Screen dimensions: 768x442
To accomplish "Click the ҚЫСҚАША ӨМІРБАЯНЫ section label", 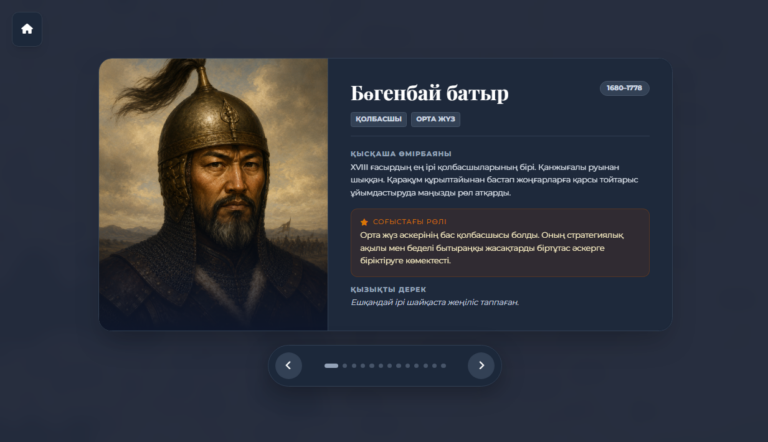I will tap(401, 153).
